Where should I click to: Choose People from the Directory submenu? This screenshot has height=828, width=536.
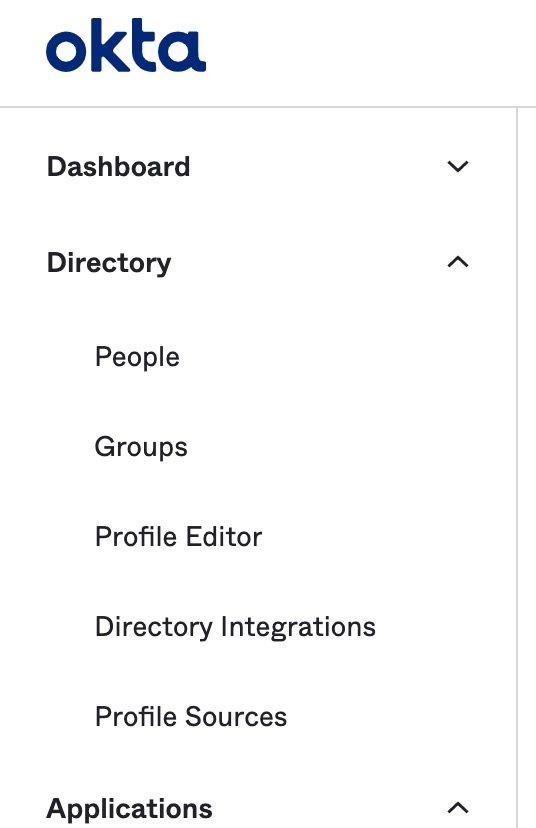coord(137,357)
